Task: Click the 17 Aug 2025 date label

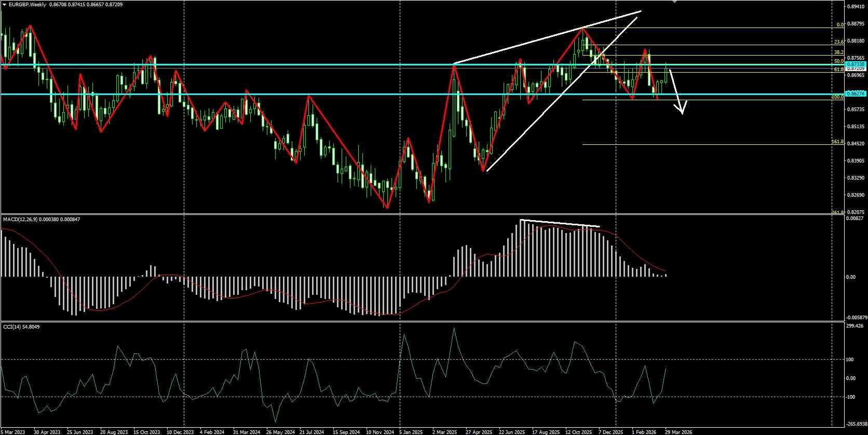Action: point(546,432)
